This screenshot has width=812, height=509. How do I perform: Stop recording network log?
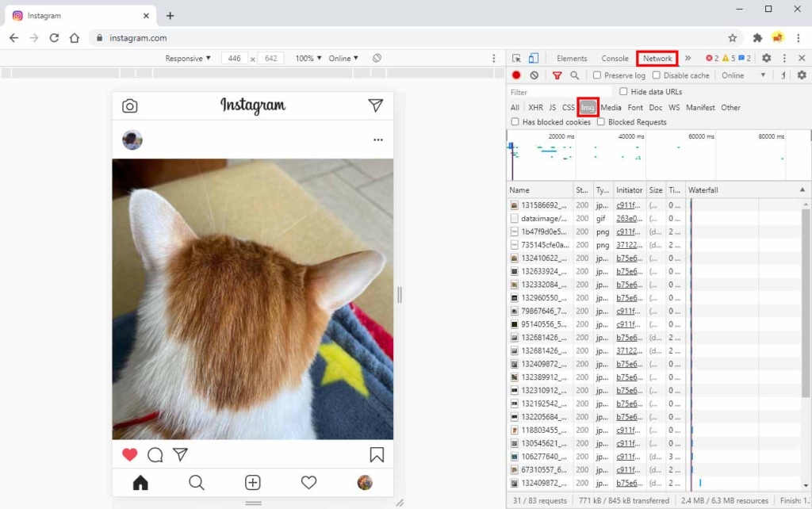pos(516,75)
